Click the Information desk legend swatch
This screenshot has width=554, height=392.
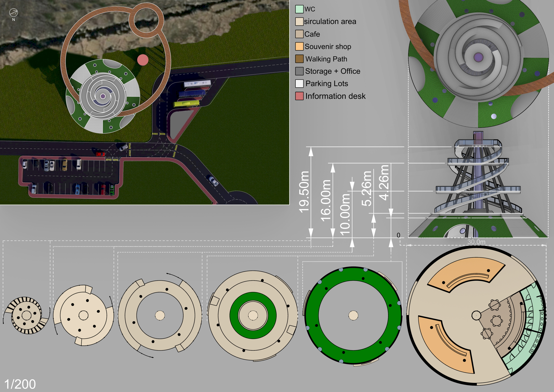(299, 96)
